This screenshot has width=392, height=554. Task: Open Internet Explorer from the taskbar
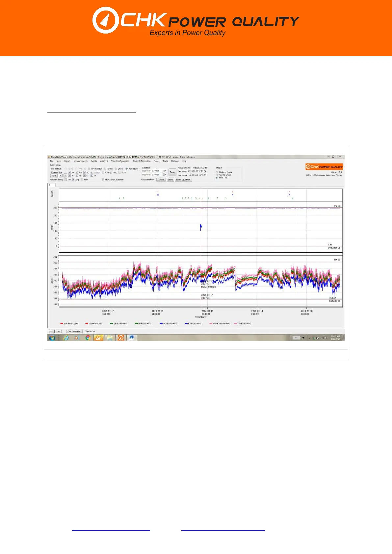coord(66,338)
